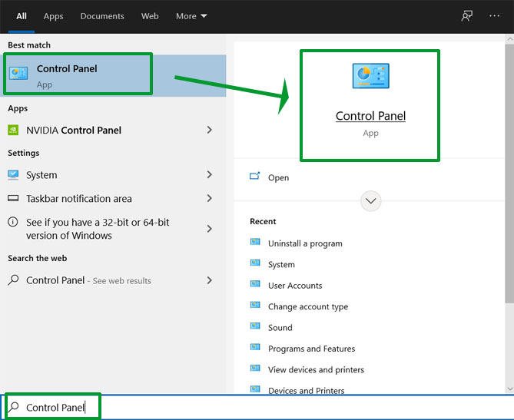The height and width of the screenshot is (420, 514).
Task: Open recent item Programs and Features
Action: (311, 349)
